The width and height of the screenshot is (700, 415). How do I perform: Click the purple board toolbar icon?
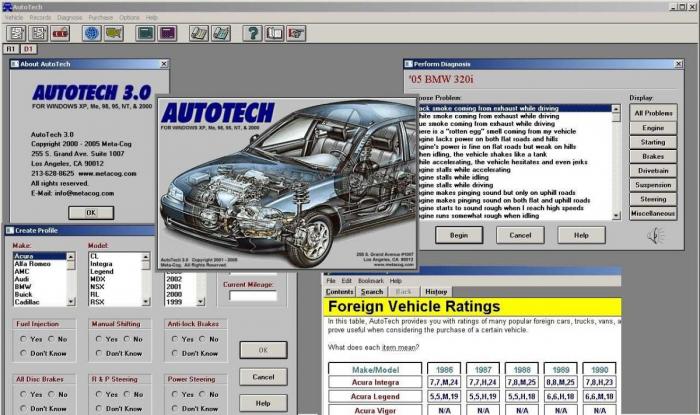(x=167, y=33)
